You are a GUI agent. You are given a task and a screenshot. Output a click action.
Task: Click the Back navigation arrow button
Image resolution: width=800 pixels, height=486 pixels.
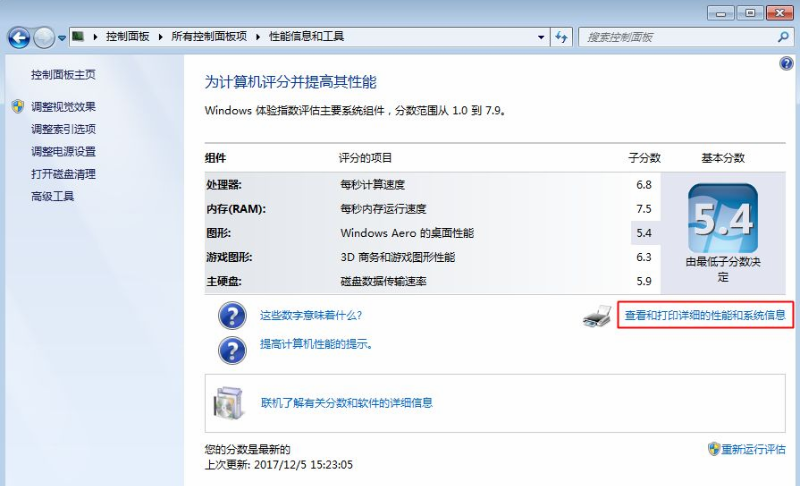click(x=18, y=37)
